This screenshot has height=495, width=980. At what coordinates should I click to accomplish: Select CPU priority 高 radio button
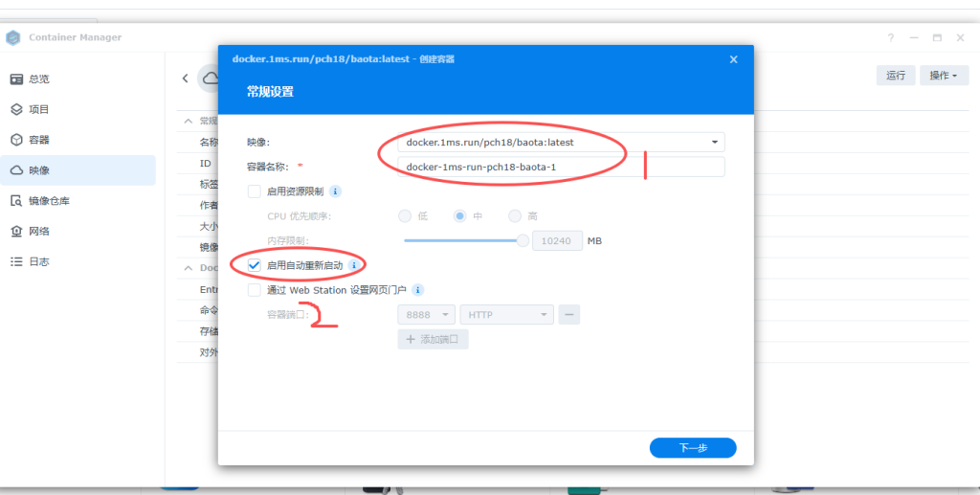pos(514,216)
